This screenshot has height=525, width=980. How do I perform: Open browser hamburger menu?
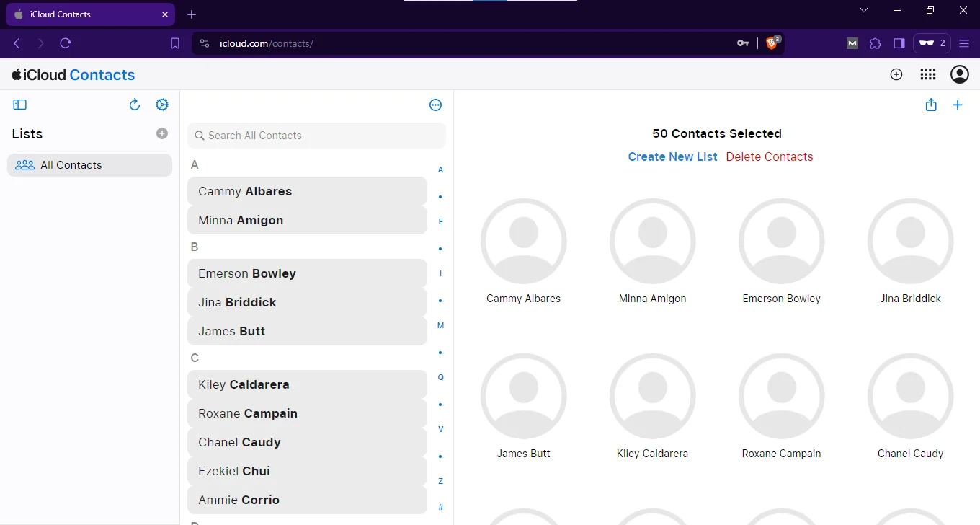[965, 43]
